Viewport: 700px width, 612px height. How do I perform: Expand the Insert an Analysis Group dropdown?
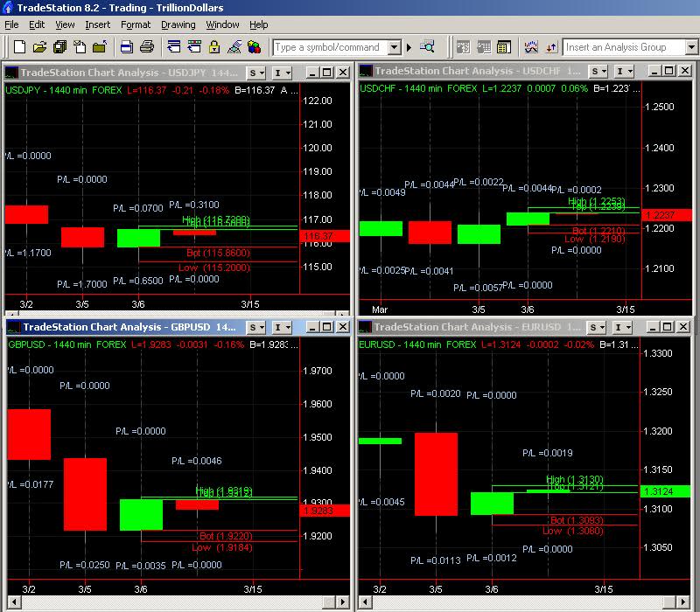click(x=691, y=47)
